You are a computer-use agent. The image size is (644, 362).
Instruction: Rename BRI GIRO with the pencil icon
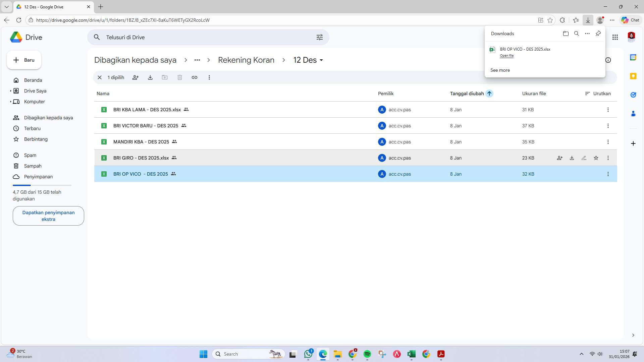click(x=584, y=158)
